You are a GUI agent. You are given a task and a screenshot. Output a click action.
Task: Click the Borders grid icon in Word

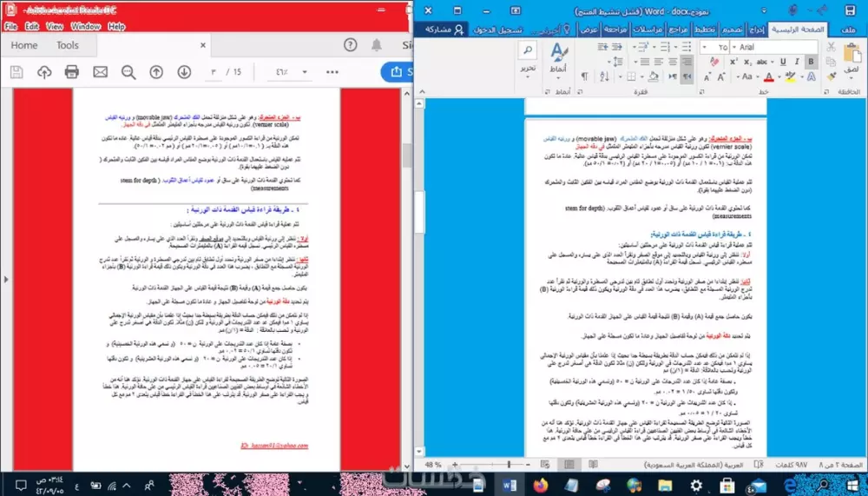tap(631, 76)
